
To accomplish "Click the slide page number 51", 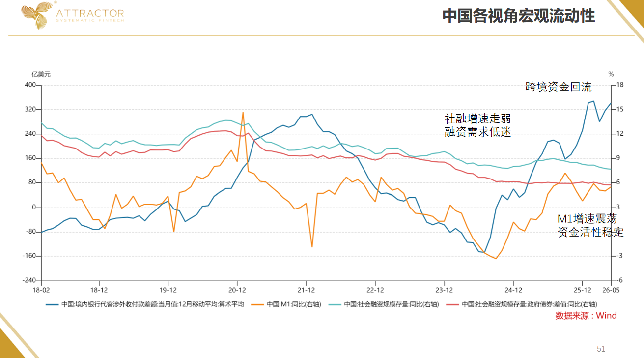I will tap(601, 349).
